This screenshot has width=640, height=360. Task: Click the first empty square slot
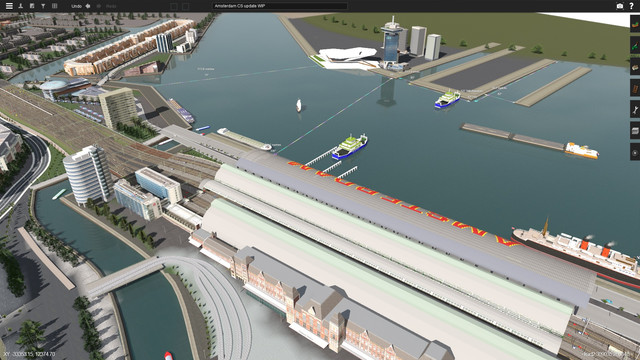(x=174, y=6)
